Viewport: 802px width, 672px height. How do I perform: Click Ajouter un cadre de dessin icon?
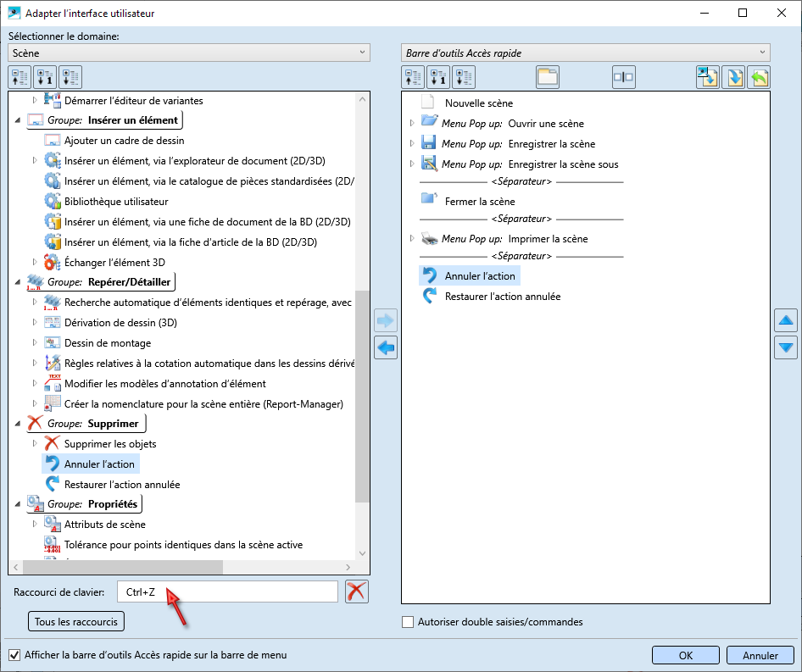click(x=53, y=140)
